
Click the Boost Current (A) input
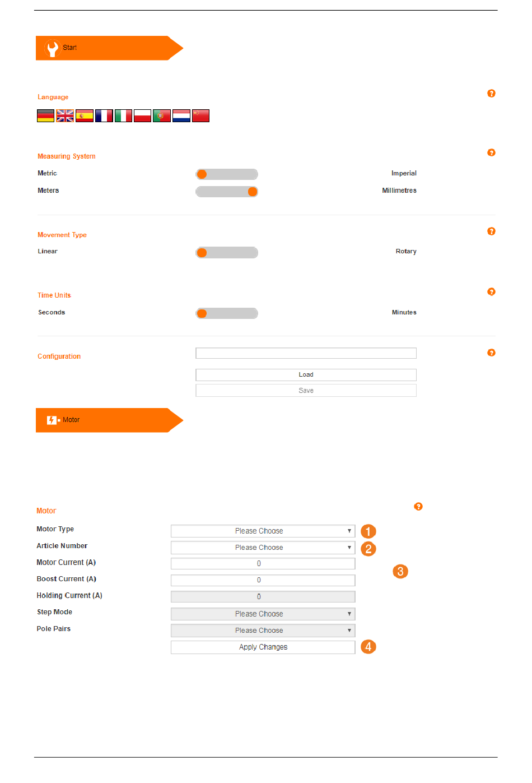pos(263,580)
